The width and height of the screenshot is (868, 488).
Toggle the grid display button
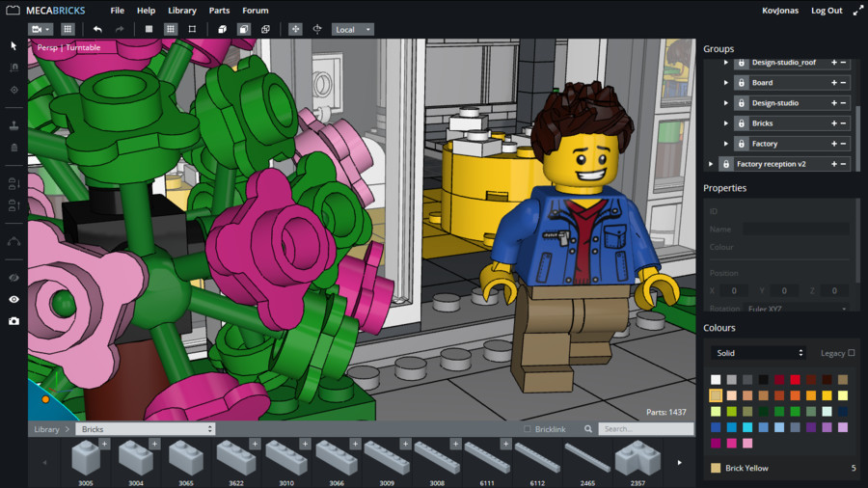pos(68,29)
